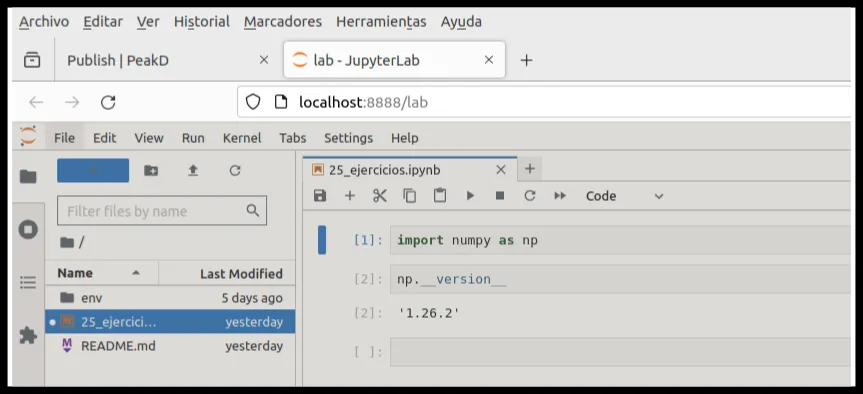This screenshot has width=863, height=394.
Task: Restart kernel and run all cells
Action: coord(560,196)
